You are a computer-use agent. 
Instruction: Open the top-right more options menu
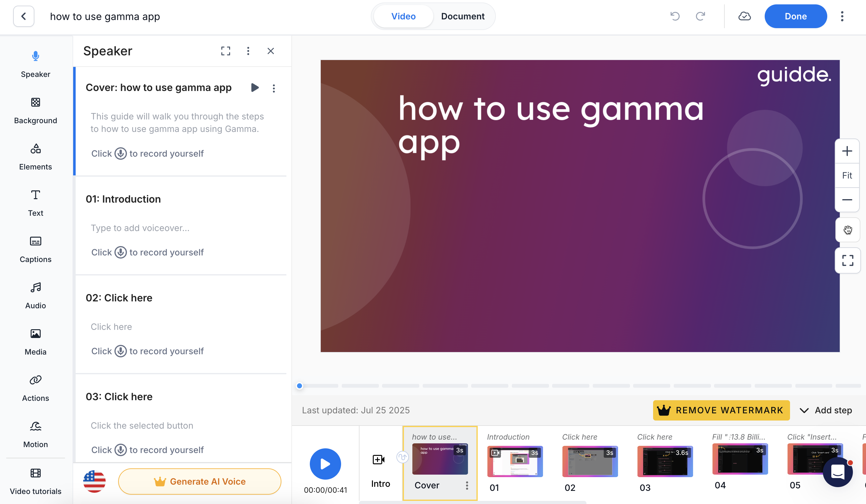tap(842, 16)
